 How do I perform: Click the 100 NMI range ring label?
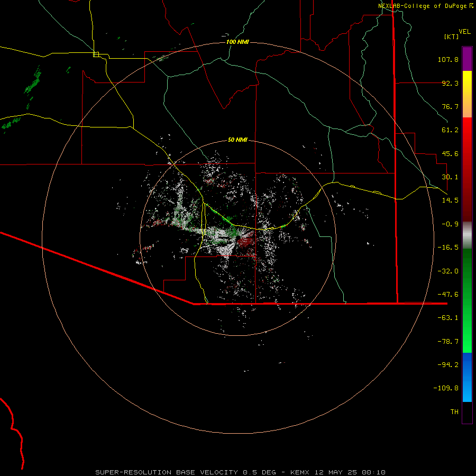(x=237, y=42)
